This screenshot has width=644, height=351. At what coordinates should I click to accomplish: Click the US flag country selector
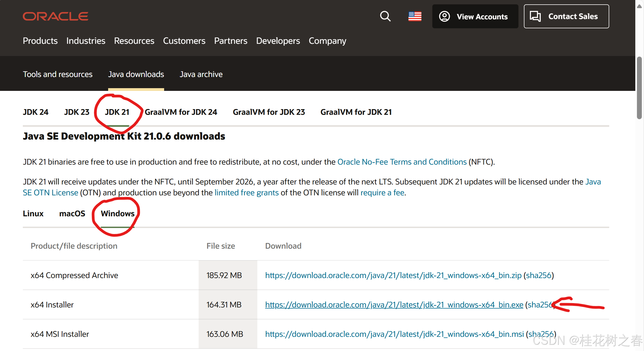415,16
